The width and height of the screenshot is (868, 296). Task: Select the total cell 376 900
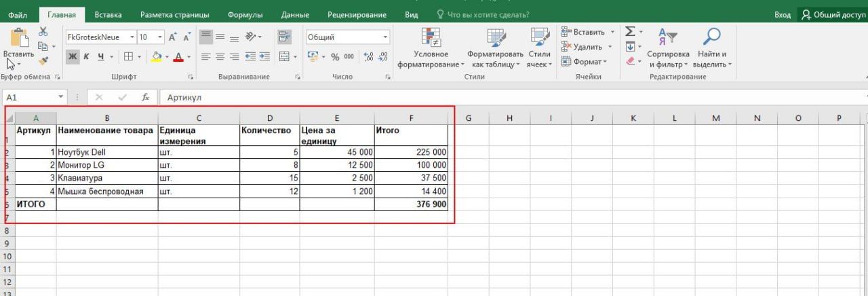pos(411,204)
